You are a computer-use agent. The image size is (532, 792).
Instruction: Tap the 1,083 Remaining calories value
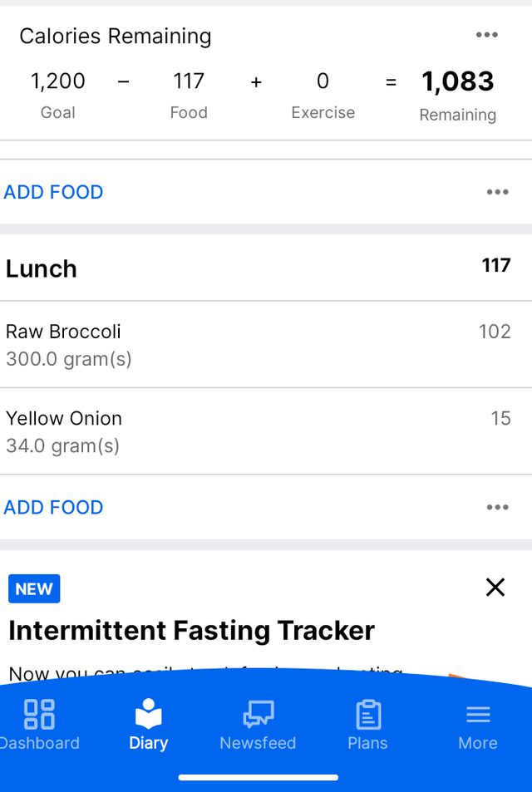pyautogui.click(x=458, y=81)
